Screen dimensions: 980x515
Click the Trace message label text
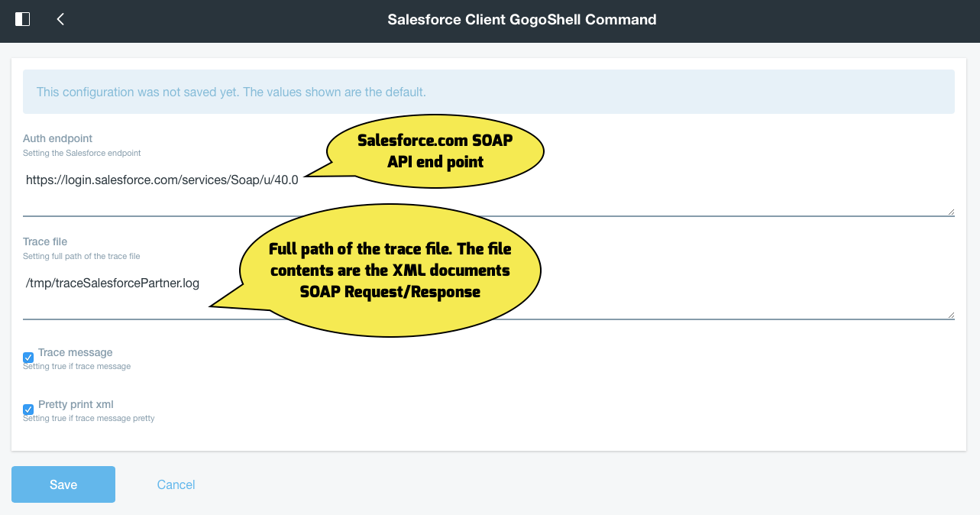(76, 352)
